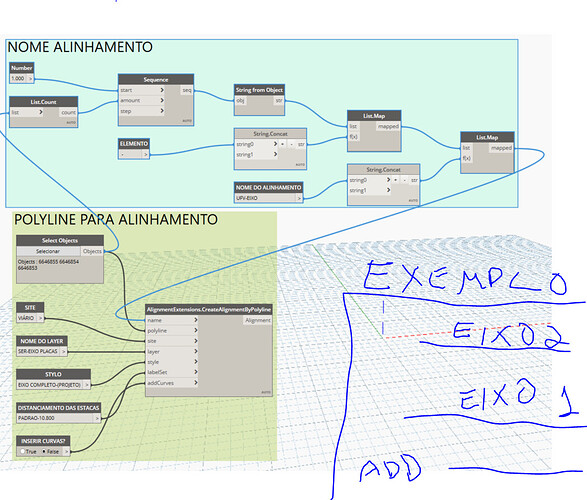Viewport: 587px width, 500px height.
Task: Expand the site port chevron on CreateAlignmentByPolyline
Action: pos(195,341)
